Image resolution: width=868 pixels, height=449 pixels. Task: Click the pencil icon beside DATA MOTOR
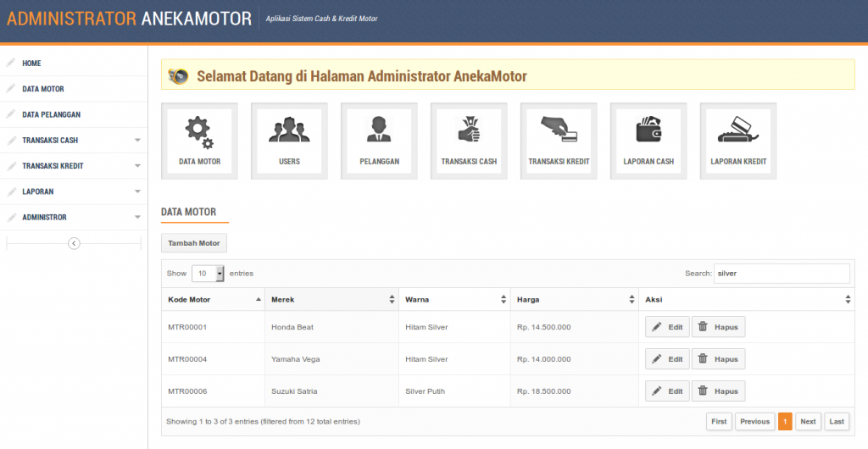click(x=10, y=88)
